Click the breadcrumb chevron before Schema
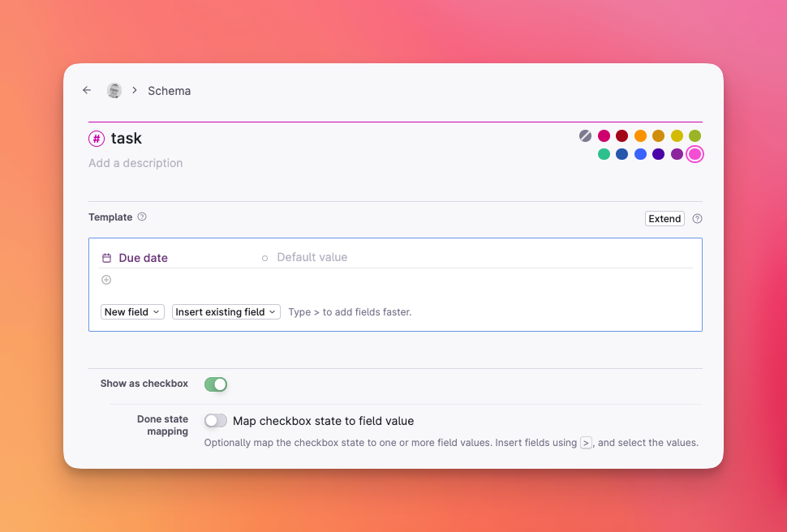 [135, 90]
